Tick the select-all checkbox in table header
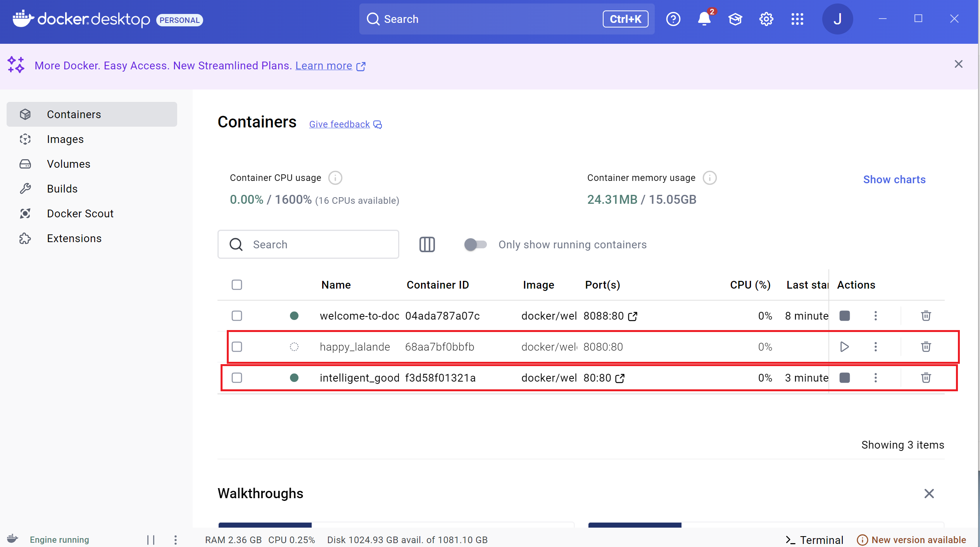The height and width of the screenshot is (547, 980). 237,285
